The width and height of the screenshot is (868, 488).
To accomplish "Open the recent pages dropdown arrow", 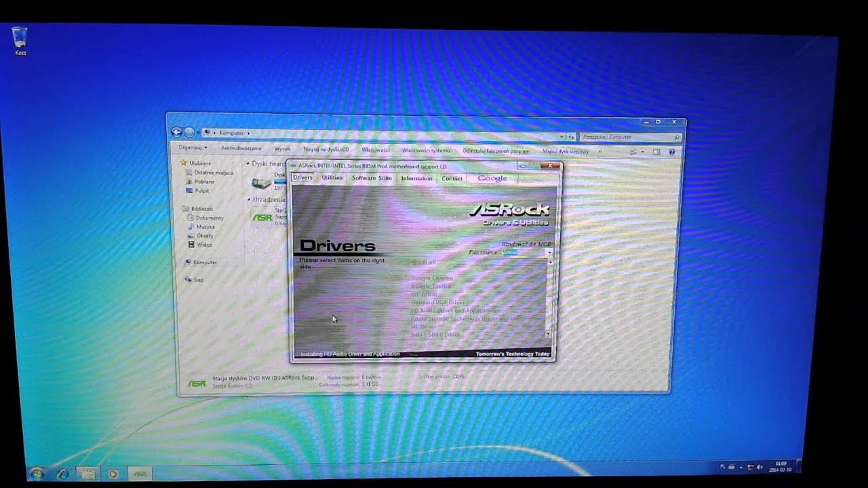I will (x=198, y=133).
